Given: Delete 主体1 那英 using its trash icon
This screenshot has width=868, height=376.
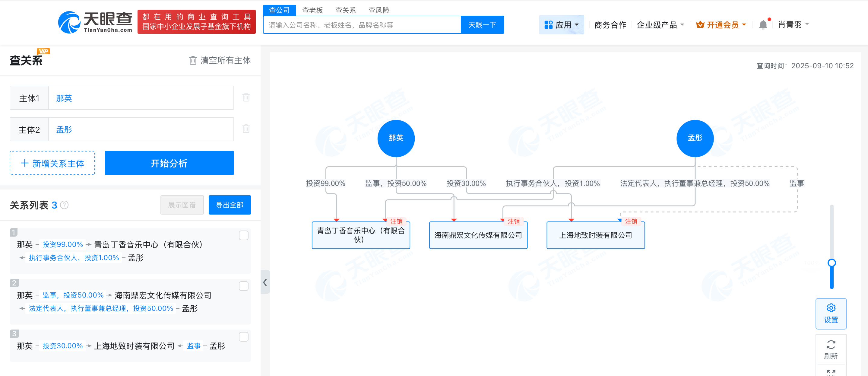Looking at the screenshot, I should [x=246, y=97].
